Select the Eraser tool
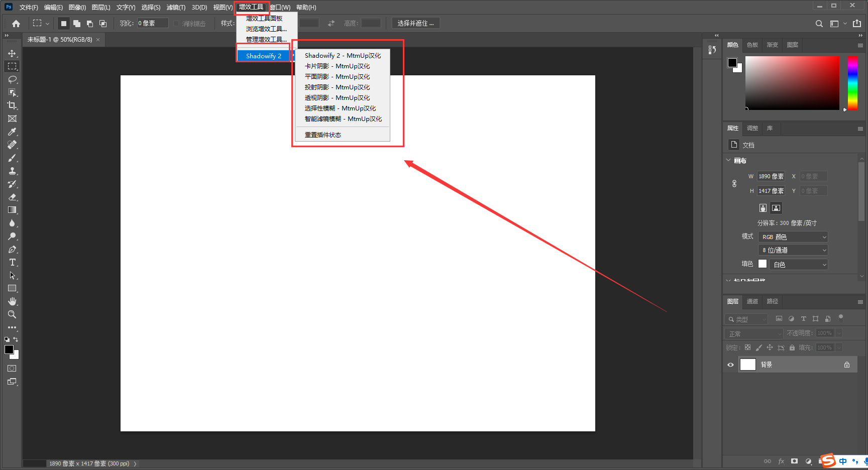 pyautogui.click(x=12, y=197)
